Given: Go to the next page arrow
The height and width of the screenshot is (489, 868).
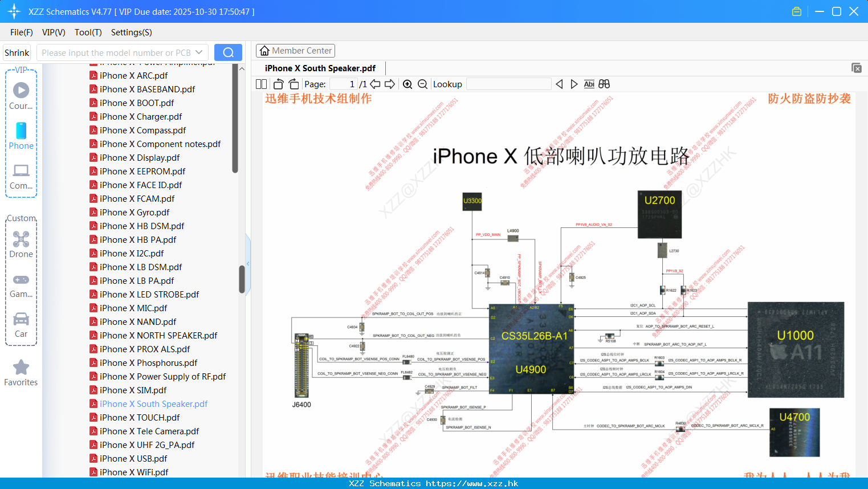Looking at the screenshot, I should pyautogui.click(x=390, y=84).
